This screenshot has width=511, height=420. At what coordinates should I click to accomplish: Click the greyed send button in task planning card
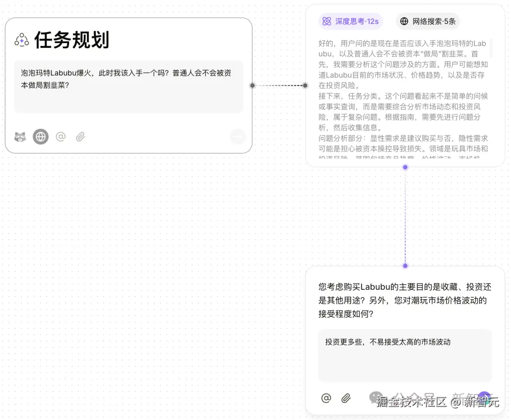pos(238,137)
